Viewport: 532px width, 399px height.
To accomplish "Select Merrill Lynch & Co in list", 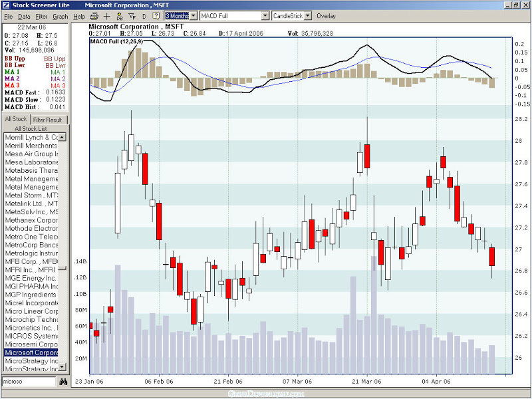I will point(31,138).
